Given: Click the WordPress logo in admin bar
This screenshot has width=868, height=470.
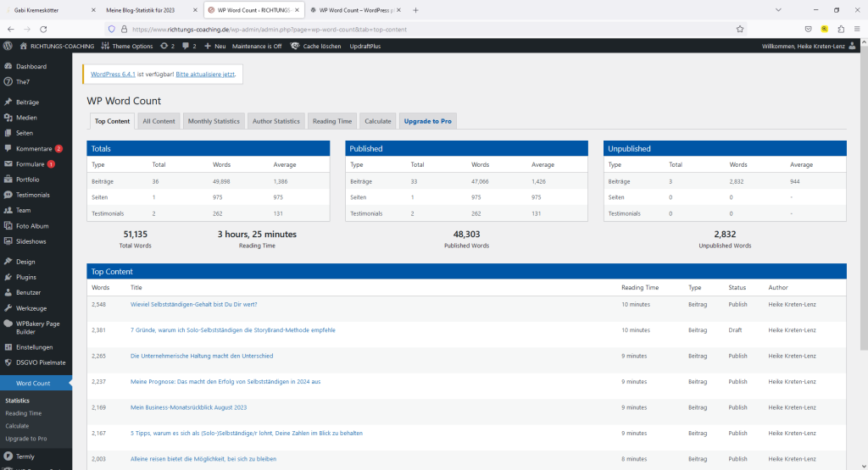Looking at the screenshot, I should tap(8, 46).
